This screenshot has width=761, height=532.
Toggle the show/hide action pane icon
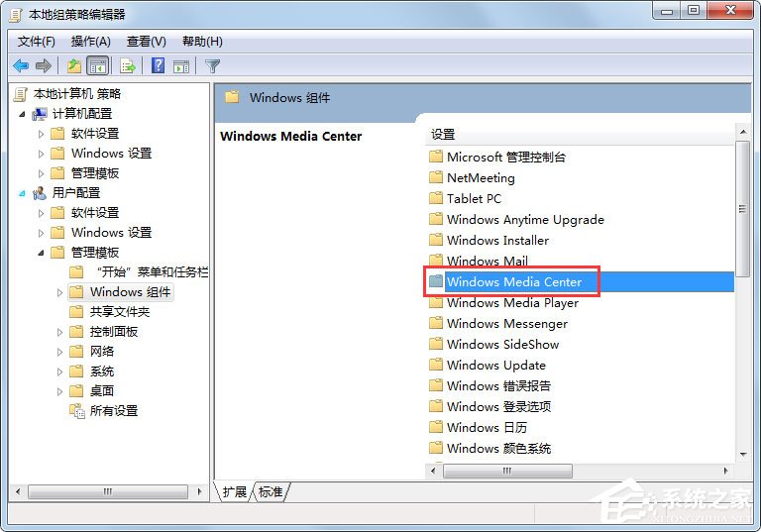point(181,66)
